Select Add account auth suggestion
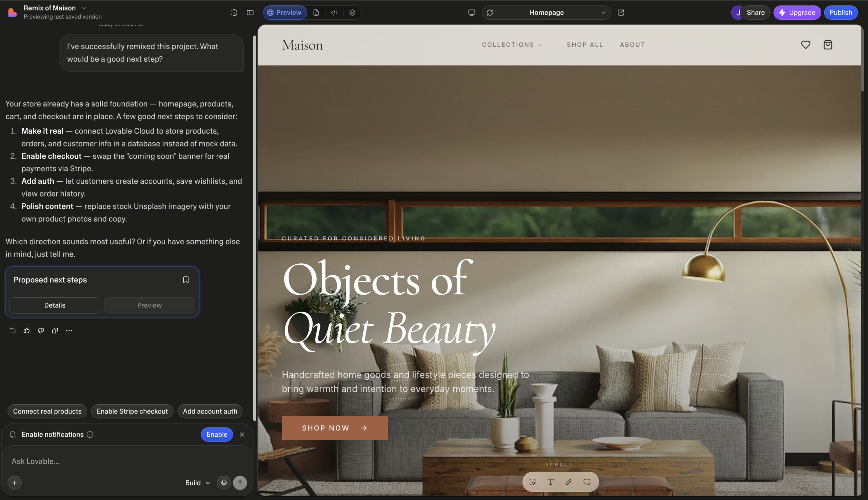 [x=210, y=411]
